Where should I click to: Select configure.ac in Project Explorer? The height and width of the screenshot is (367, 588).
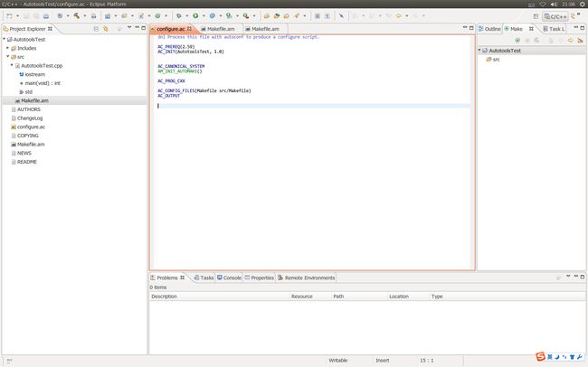coord(31,127)
